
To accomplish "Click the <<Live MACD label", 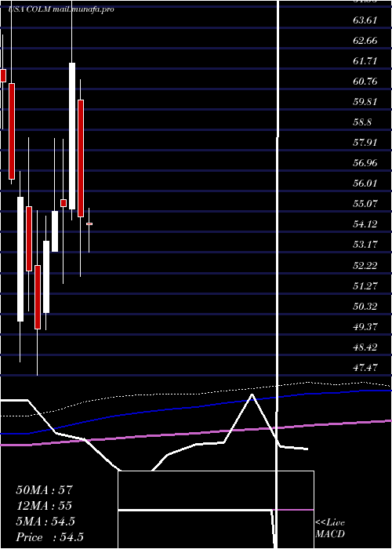I will point(330,529).
